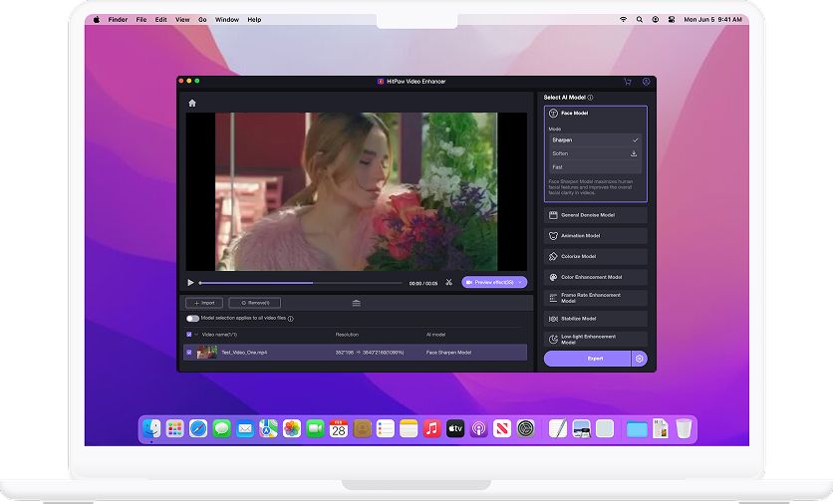Toggle Model selection applies to all files

tap(192, 318)
